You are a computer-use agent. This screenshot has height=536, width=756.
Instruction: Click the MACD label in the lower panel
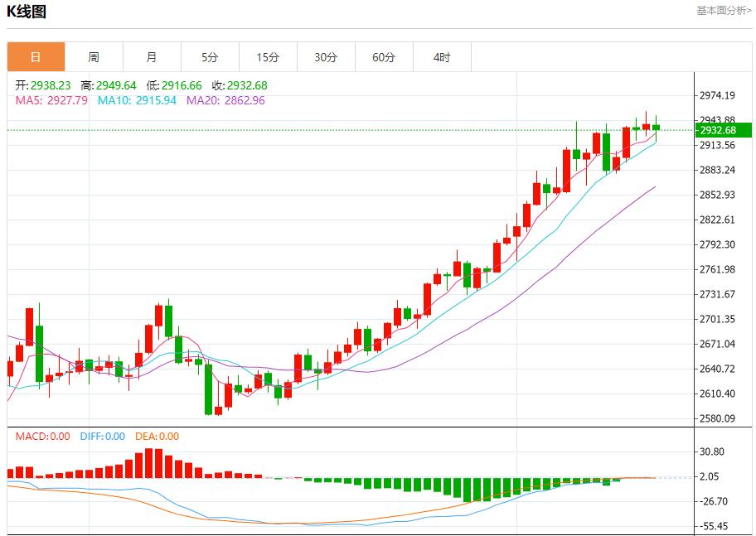click(42, 437)
